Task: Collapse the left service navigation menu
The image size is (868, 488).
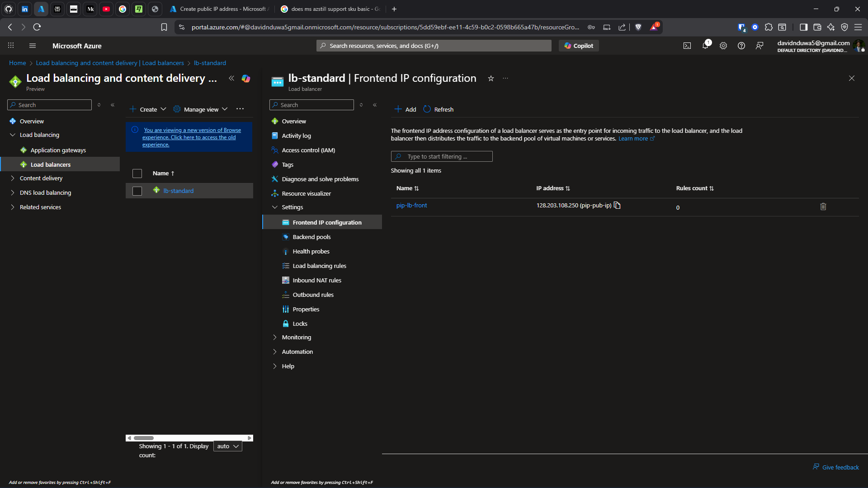Action: point(113,105)
